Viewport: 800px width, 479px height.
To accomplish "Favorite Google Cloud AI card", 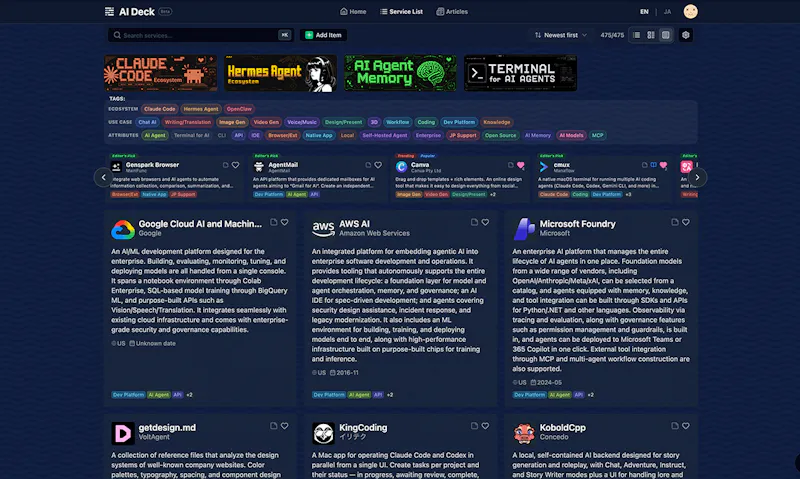I will [285, 222].
